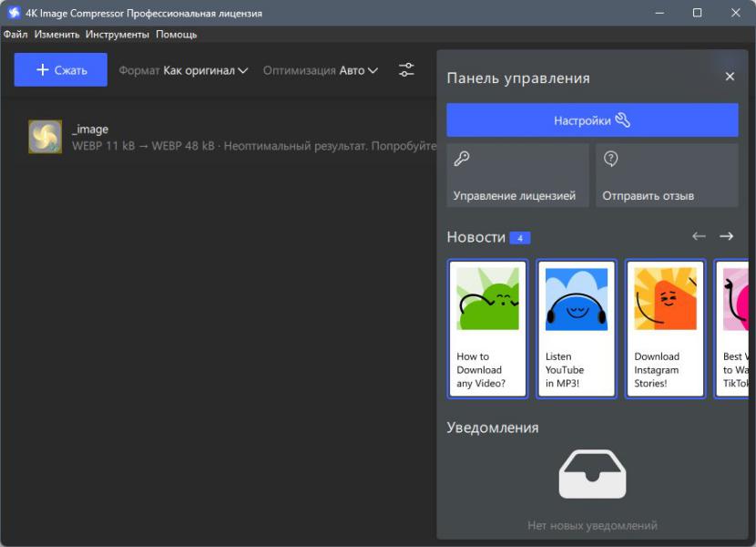Go to previous news with left arrow
The height and width of the screenshot is (547, 756).
[x=699, y=236]
